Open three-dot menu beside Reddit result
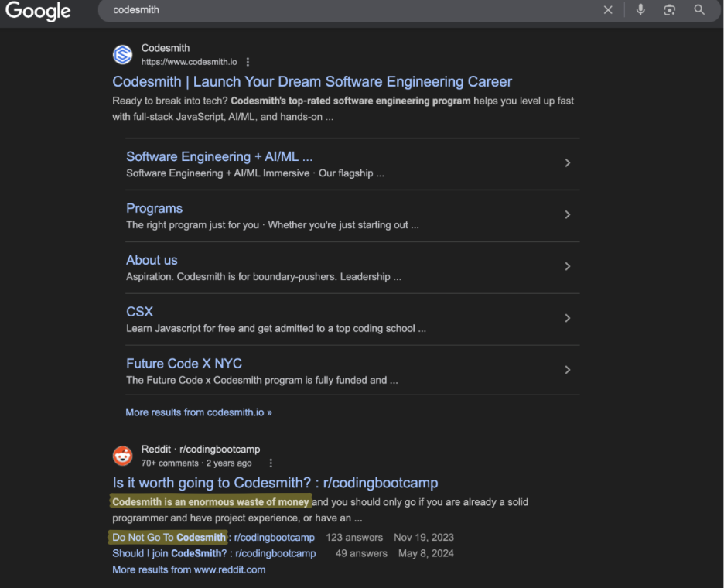The image size is (724, 588). (271, 463)
